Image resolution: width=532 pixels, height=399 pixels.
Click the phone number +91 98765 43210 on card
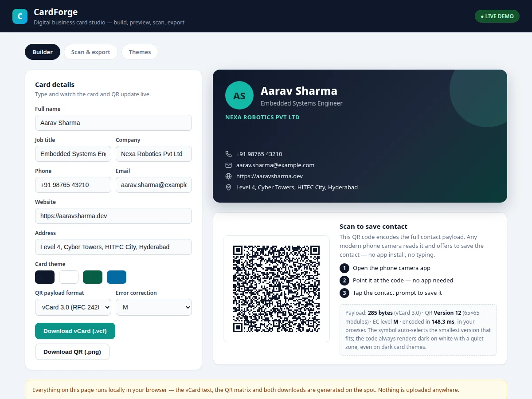259,154
